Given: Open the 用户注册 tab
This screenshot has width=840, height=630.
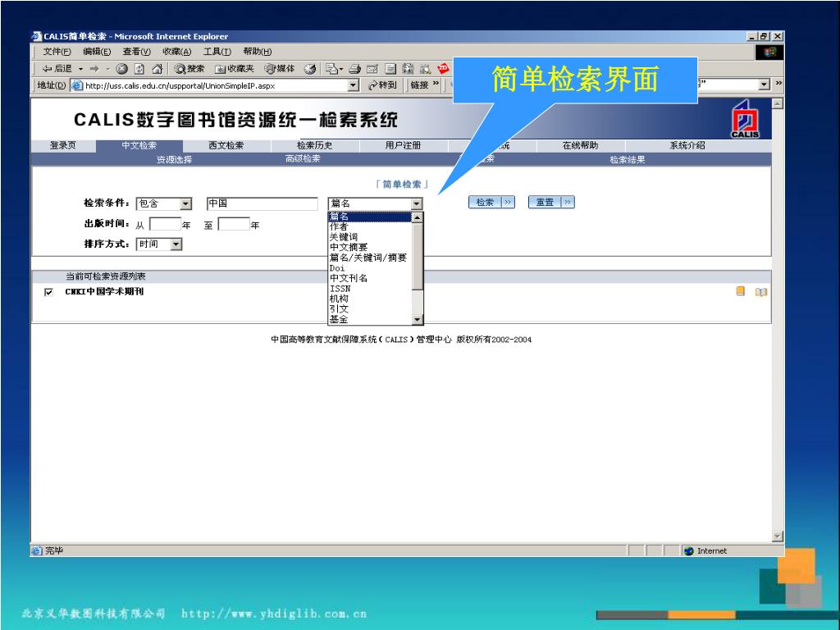Looking at the screenshot, I should click(404, 146).
